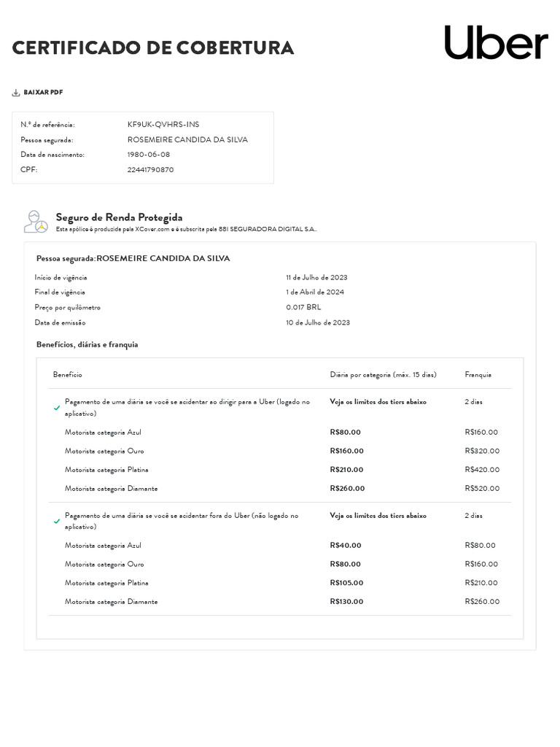Image resolution: width=560 pixels, height=747 pixels.
Task: Select issue date 10 de Julho de 2023
Action: (318, 322)
